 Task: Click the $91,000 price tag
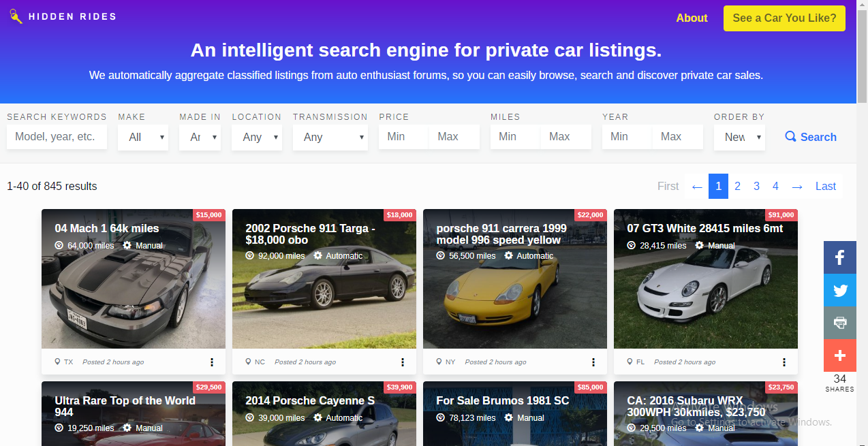coord(781,215)
